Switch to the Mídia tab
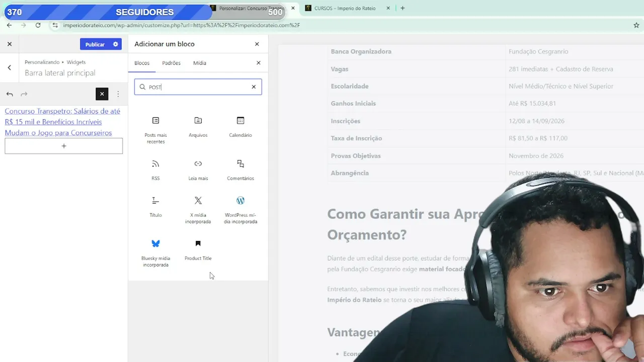644x362 pixels. click(200, 63)
